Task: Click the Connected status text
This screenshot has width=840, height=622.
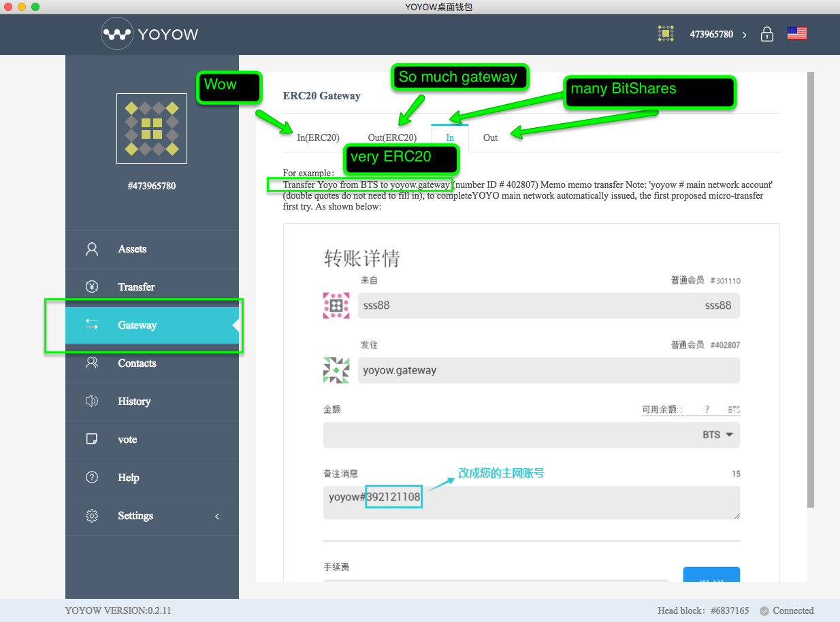Action: coord(793,610)
